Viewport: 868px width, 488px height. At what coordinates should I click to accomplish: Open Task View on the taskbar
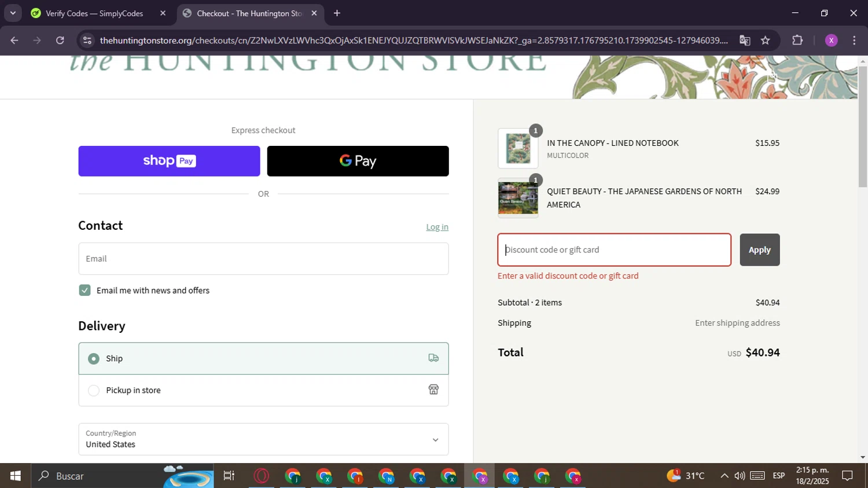point(229,476)
